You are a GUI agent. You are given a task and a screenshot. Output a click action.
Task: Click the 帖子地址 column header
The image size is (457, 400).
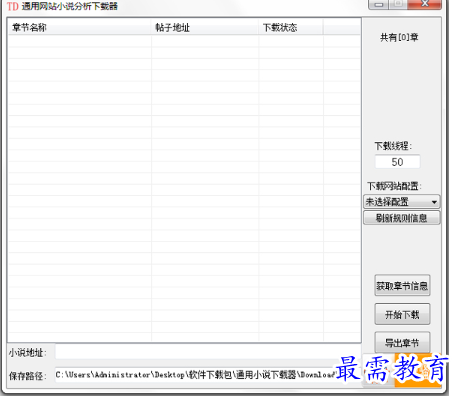(x=205, y=27)
